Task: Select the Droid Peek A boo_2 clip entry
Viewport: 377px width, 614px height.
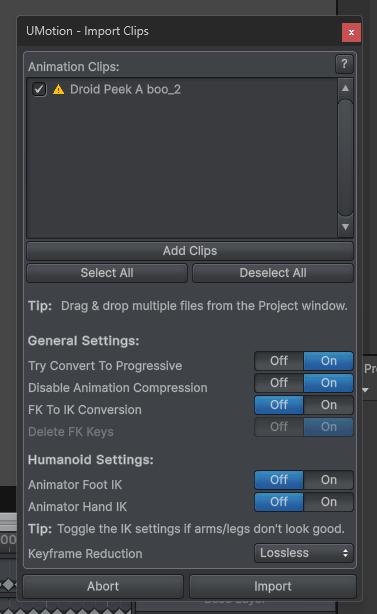Action: tap(125, 90)
